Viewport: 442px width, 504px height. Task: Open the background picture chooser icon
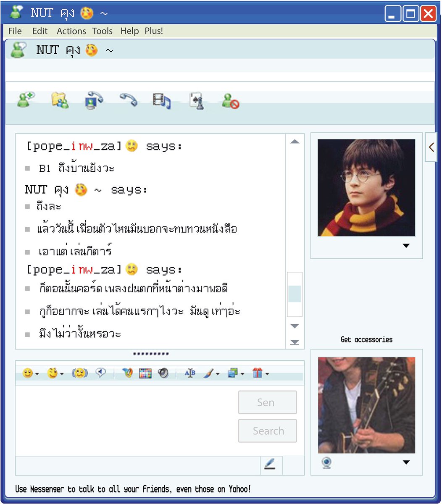[x=233, y=373]
